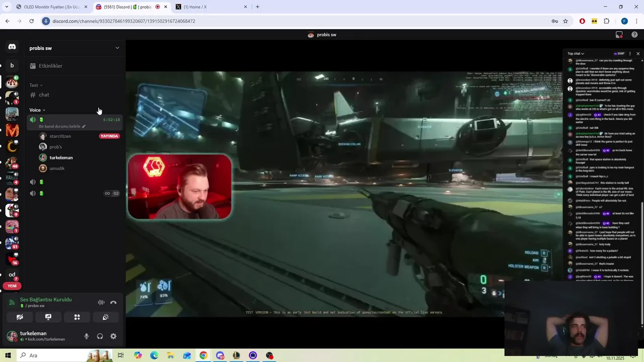Reload the current page
Viewport: 644px width, 362px height.
coord(31,21)
